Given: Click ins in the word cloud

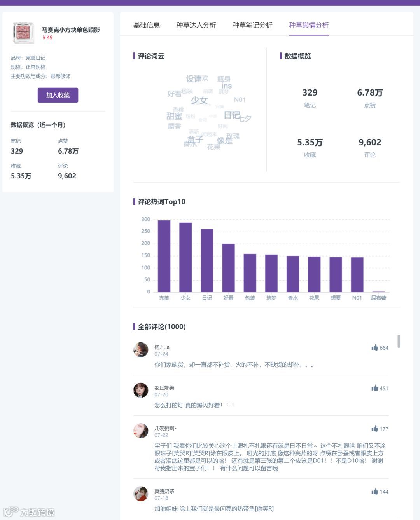Looking at the screenshot, I should tap(227, 86).
